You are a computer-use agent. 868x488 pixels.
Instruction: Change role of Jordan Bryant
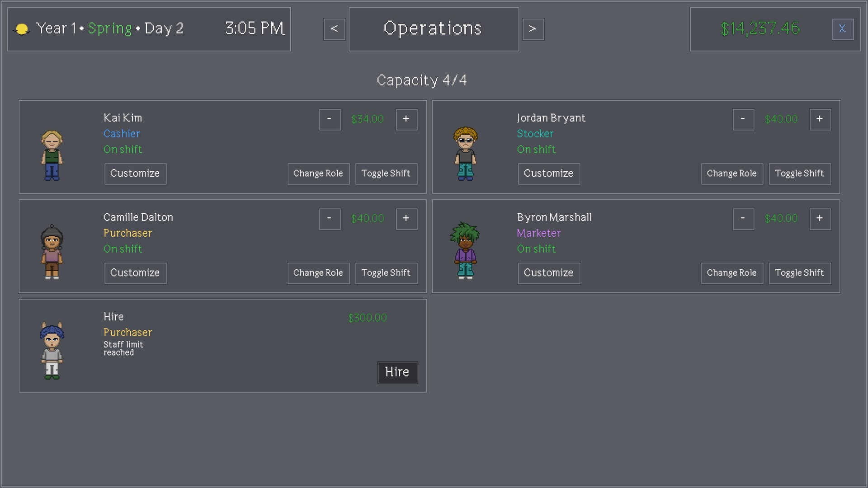click(x=732, y=174)
